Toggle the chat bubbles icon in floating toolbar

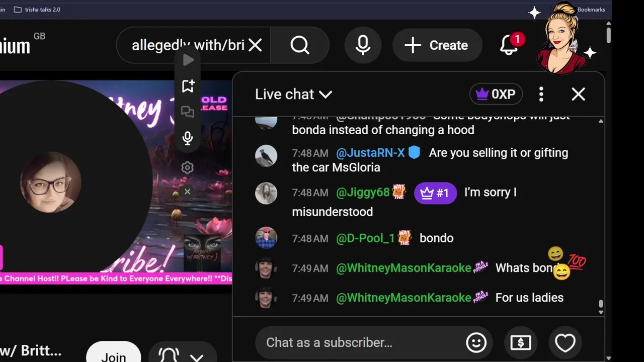188,112
